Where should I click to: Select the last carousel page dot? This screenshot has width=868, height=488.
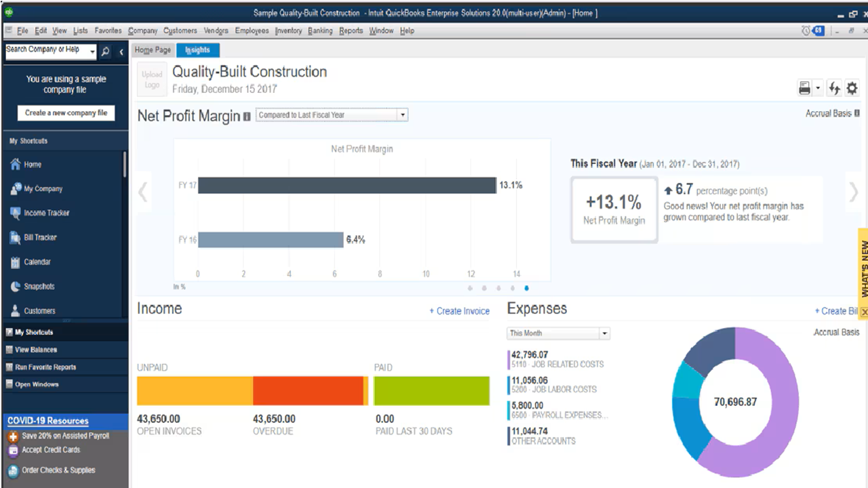pos(527,288)
